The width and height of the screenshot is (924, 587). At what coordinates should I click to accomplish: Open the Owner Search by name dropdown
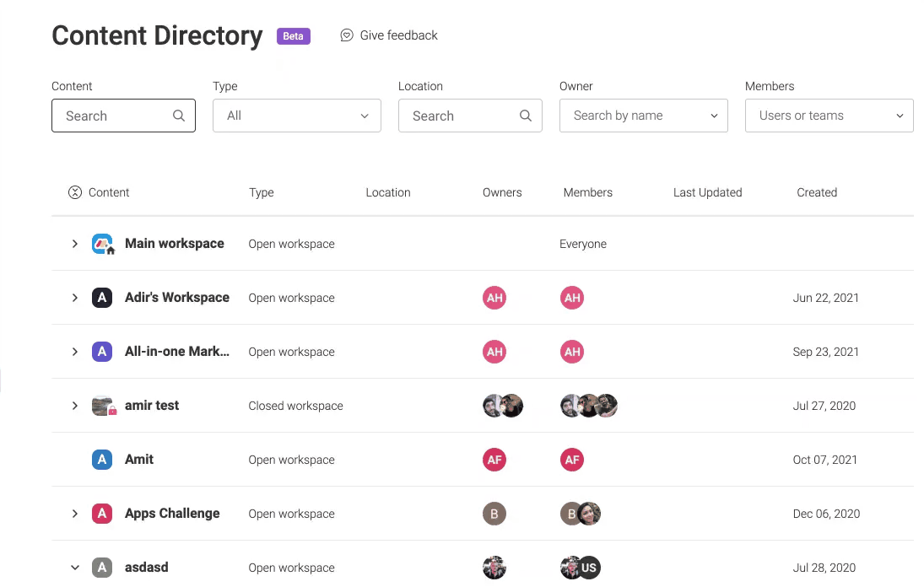[644, 116]
